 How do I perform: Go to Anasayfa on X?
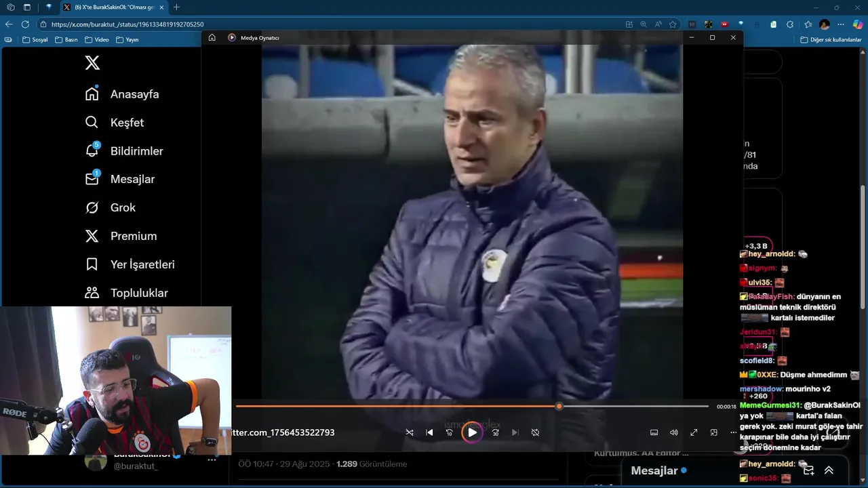(122, 94)
